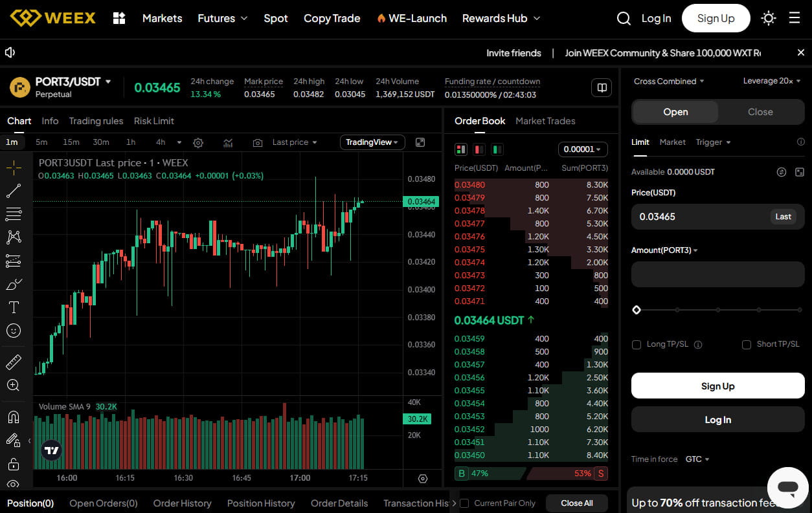The image size is (812, 513).
Task: Open chart axis settings gear at bottom
Action: 423,479
